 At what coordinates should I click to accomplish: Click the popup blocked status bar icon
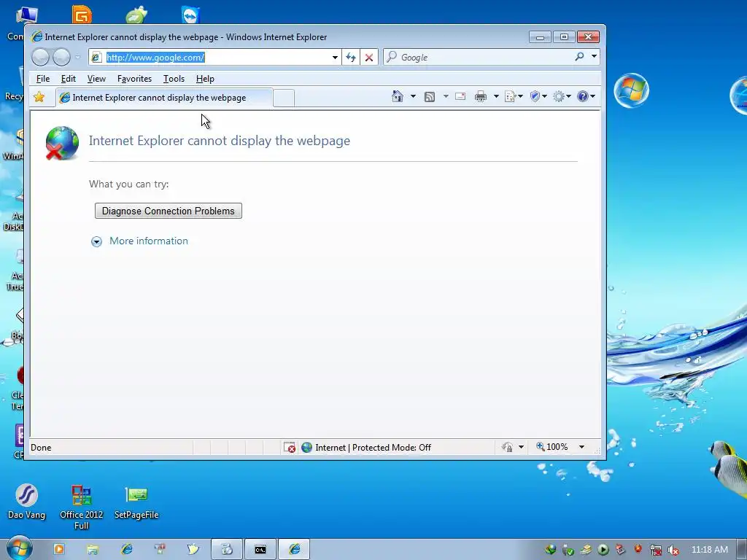[x=290, y=447]
